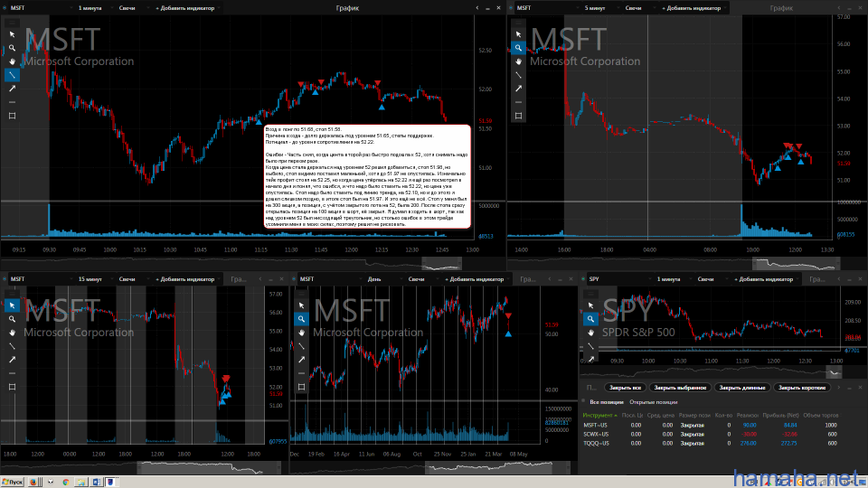This screenshot has height=488, width=868.
Task: Open the toolbar hamburger menu in MSFT 1-minute chart
Action: click(x=12, y=23)
